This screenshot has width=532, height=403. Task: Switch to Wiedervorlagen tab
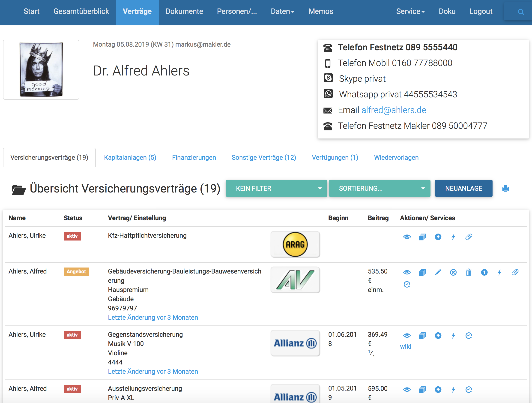coord(396,157)
